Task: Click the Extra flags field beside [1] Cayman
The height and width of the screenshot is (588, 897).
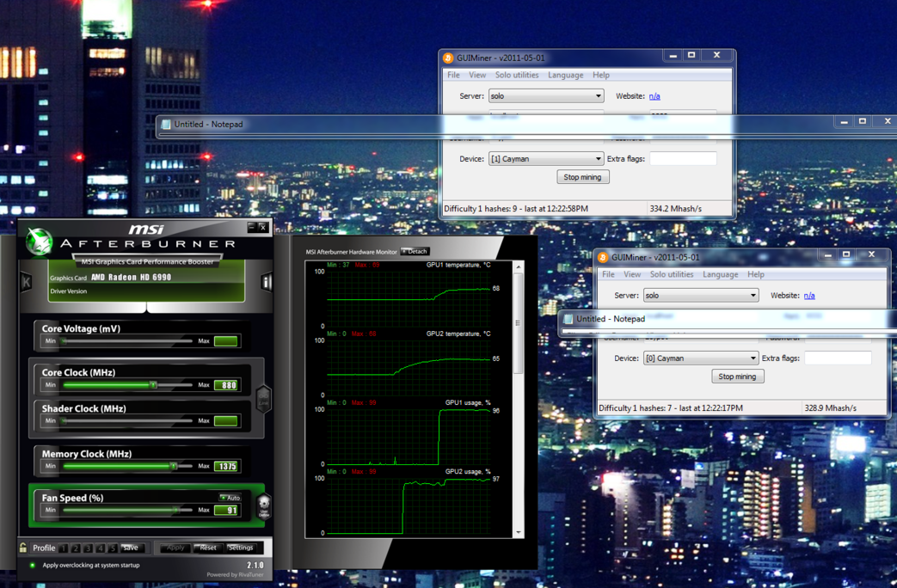Action: click(683, 159)
